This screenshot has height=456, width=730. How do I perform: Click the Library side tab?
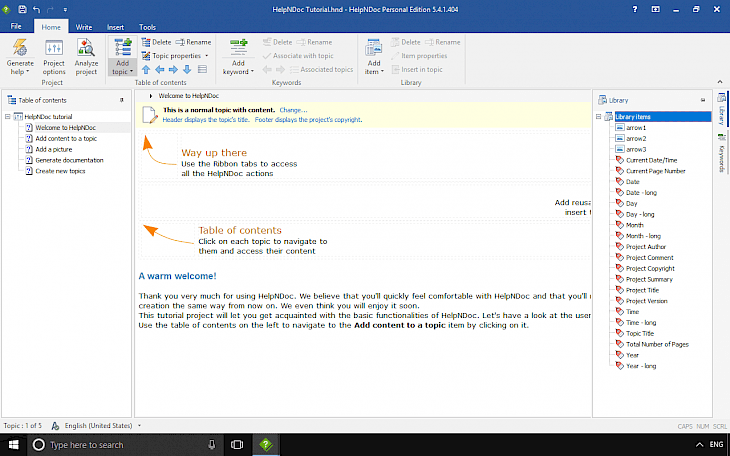721,109
